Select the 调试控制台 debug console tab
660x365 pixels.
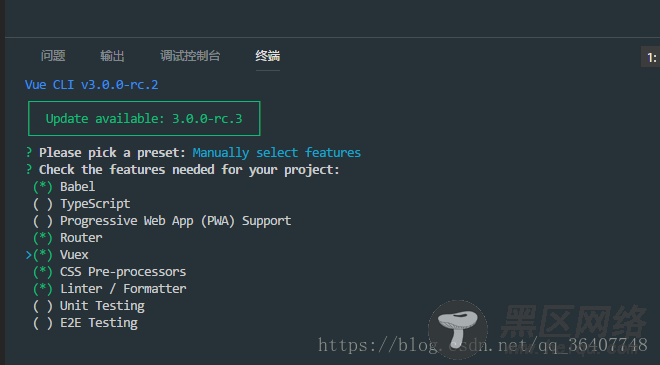190,56
